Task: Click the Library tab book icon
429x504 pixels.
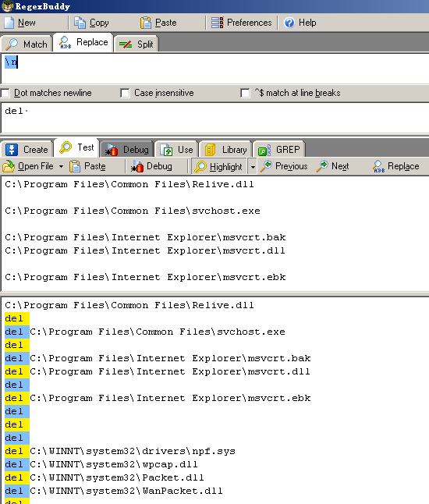Action: pyautogui.click(x=210, y=150)
